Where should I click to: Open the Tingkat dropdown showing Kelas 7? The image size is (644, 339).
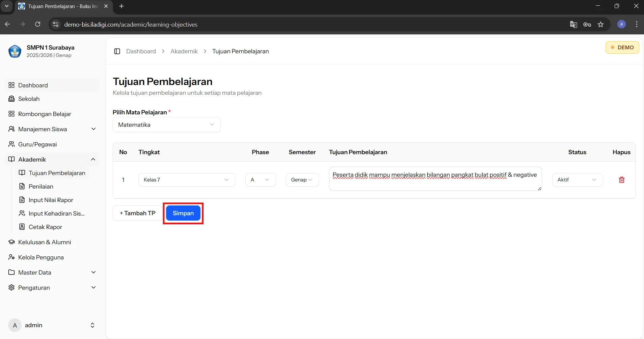pos(187,180)
